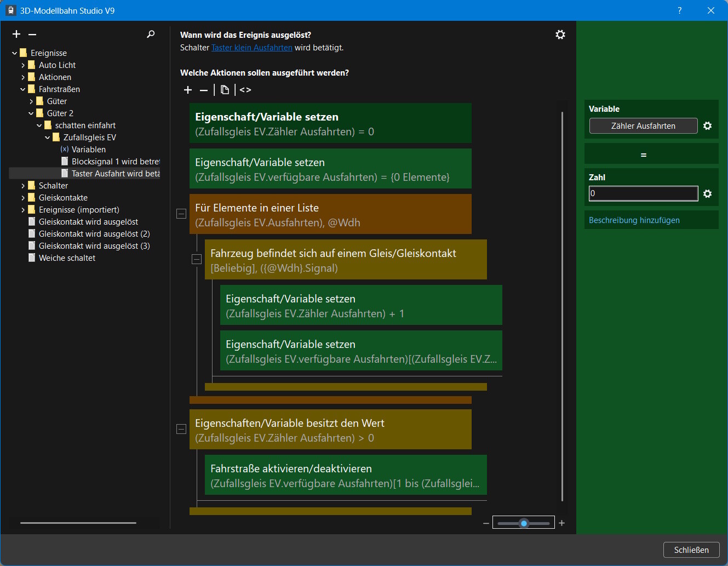The image size is (728, 566).
Task: Collapse 'Eigenschaften/Variable besitzt den Wert' block
Action: 181,429
